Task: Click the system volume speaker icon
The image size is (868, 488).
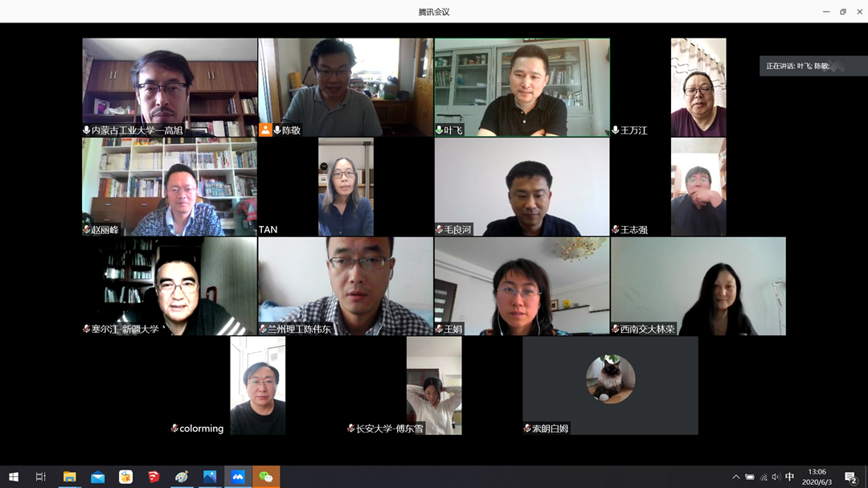Action: (776, 477)
